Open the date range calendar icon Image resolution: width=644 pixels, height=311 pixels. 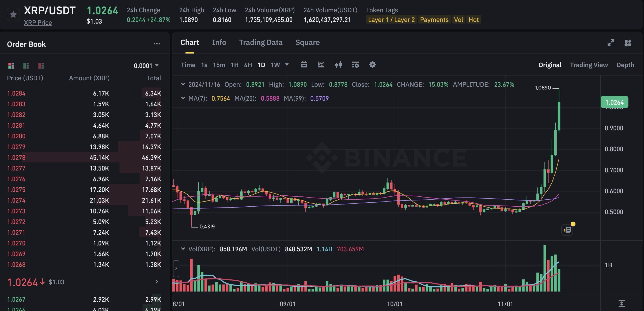304,65
